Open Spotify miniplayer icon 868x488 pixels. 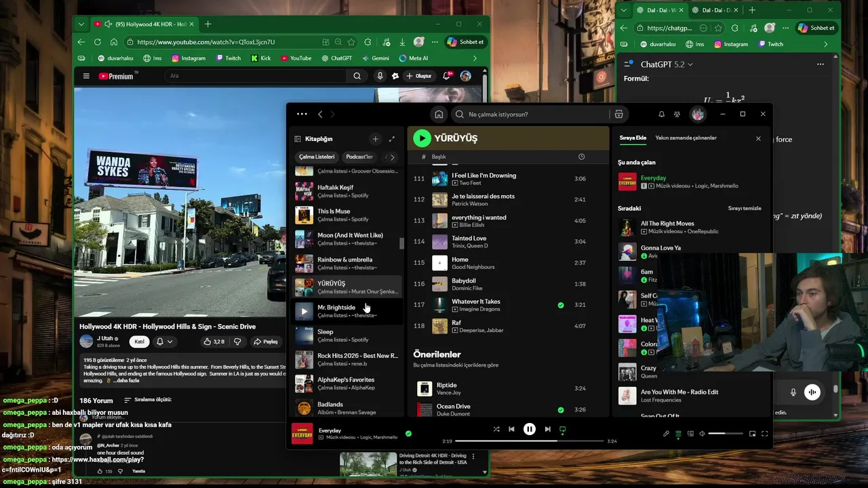(x=752, y=434)
